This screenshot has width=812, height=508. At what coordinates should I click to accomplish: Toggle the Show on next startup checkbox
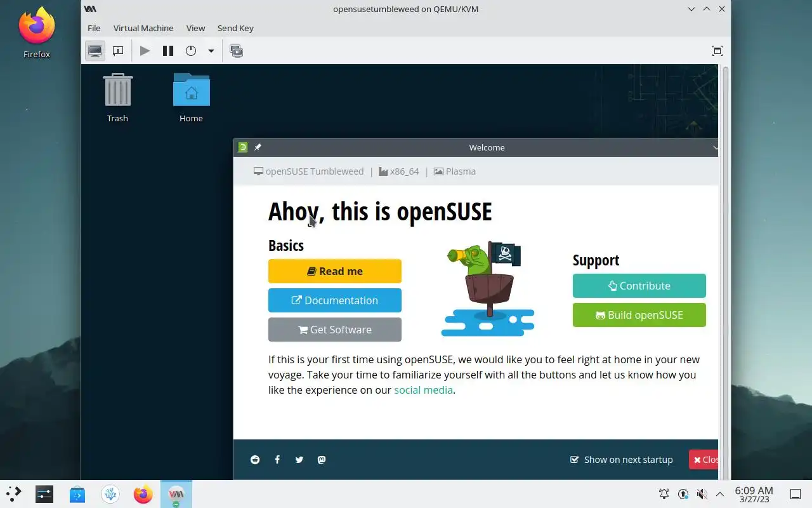click(x=574, y=460)
